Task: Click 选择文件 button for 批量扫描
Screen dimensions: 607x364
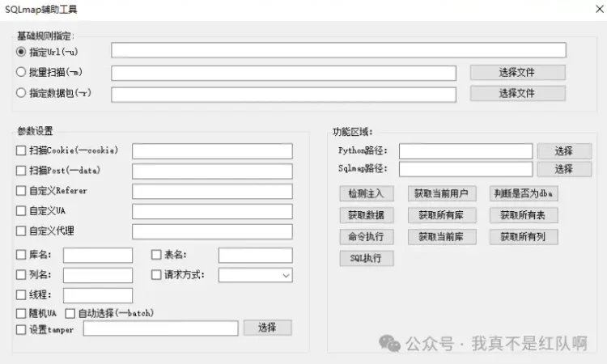Action: coord(518,72)
